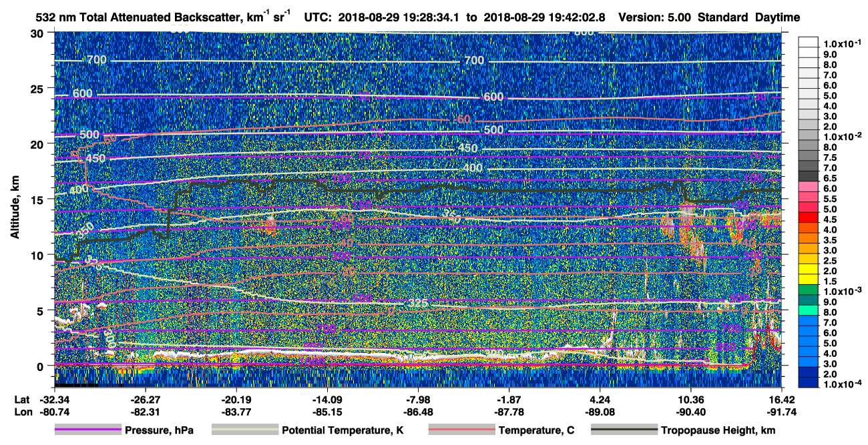Viewport: 868px width, 445px height.
Task: Click the darkest gray colorbar swatch
Action: pyautogui.click(x=809, y=175)
